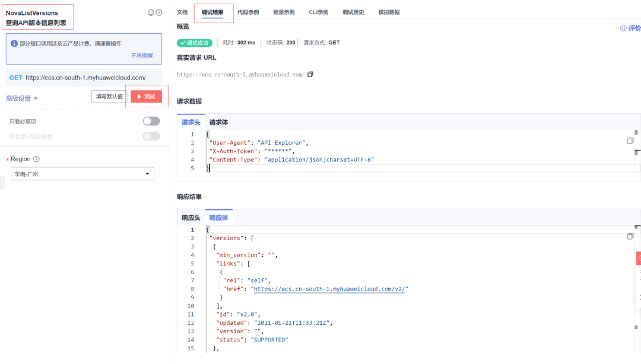The image size is (641, 364).
Task: Toggle the 密文显示特定参数 switch
Action: 150,136
